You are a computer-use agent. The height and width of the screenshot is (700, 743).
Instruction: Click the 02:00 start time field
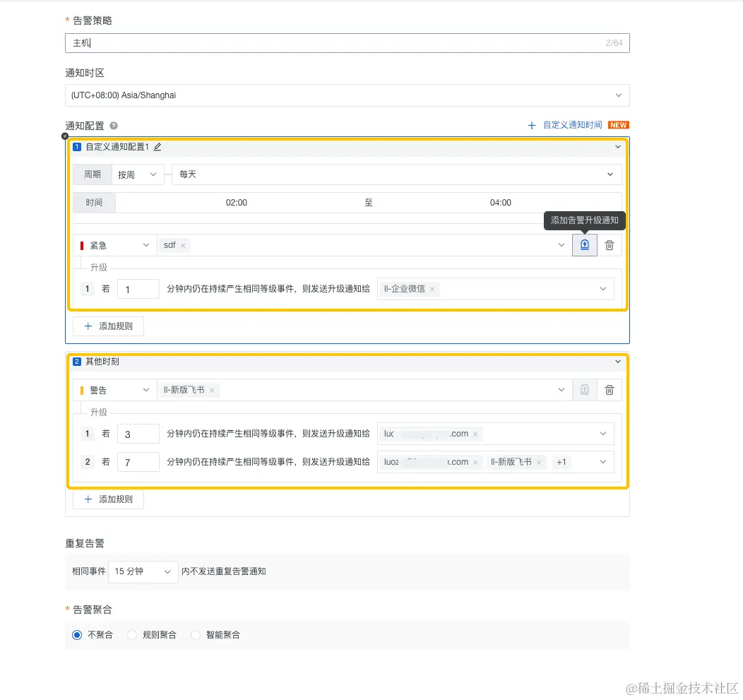coord(236,203)
